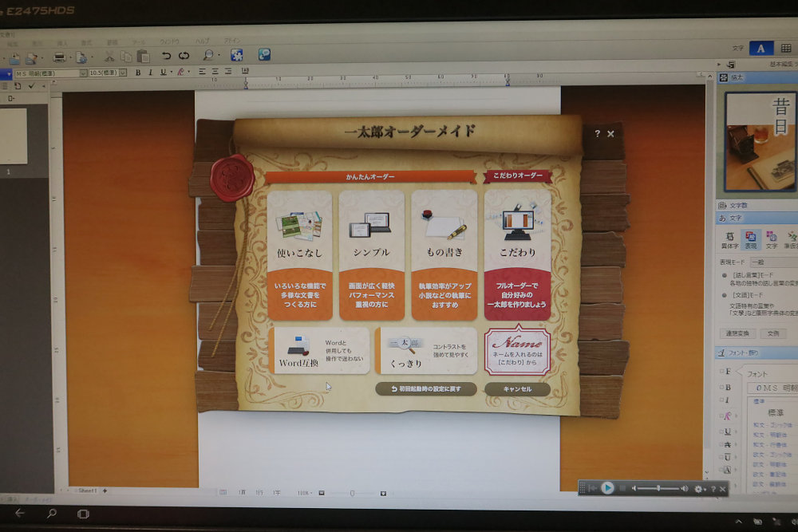This screenshot has width=798, height=532.
Task: Click the magnifier zoom icon
Action: pos(208,55)
